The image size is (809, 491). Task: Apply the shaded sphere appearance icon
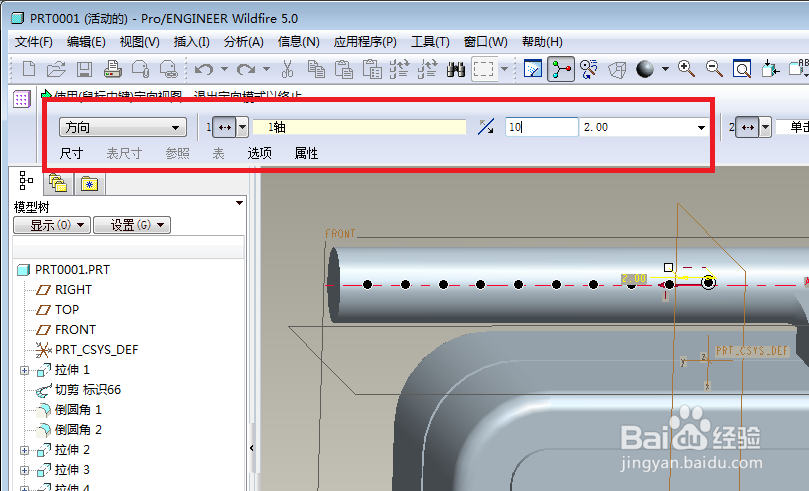(x=645, y=69)
